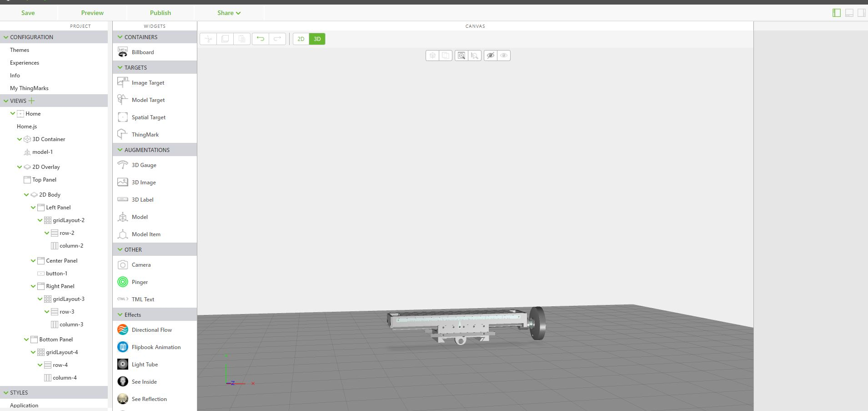
Task: Collapse the CONFIGURATION section
Action: pos(5,37)
